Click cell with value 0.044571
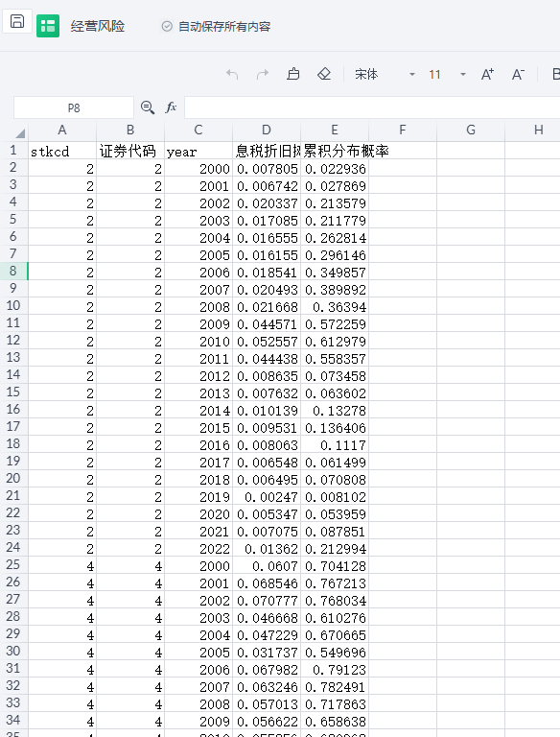The image size is (560, 737). [x=267, y=323]
